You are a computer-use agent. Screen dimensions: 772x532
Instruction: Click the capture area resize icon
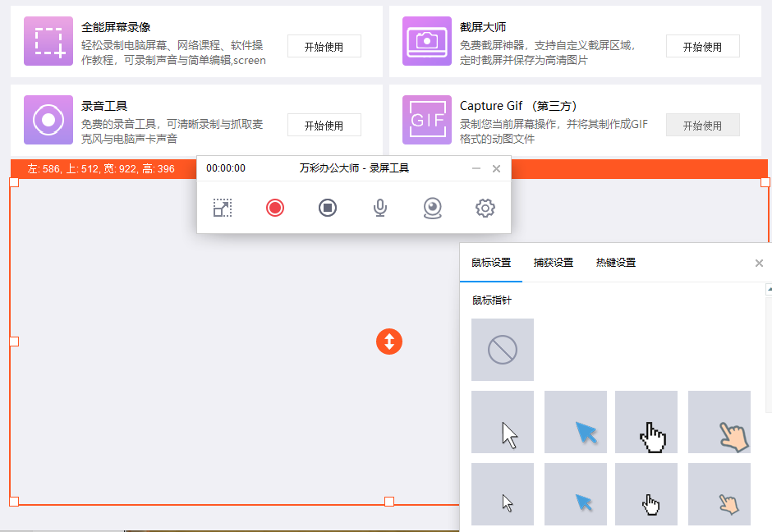[x=222, y=208]
